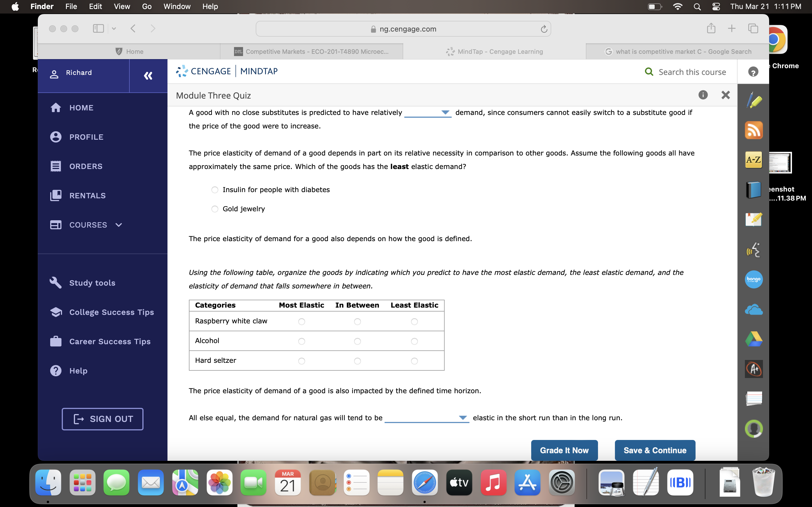Click the Search this course field

692,72
